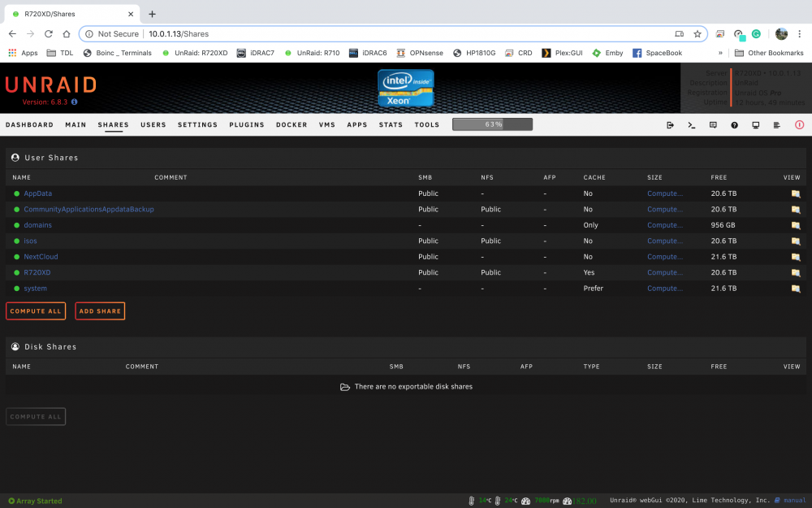
Task: Click the UNRAID logo
Action: 50,85
